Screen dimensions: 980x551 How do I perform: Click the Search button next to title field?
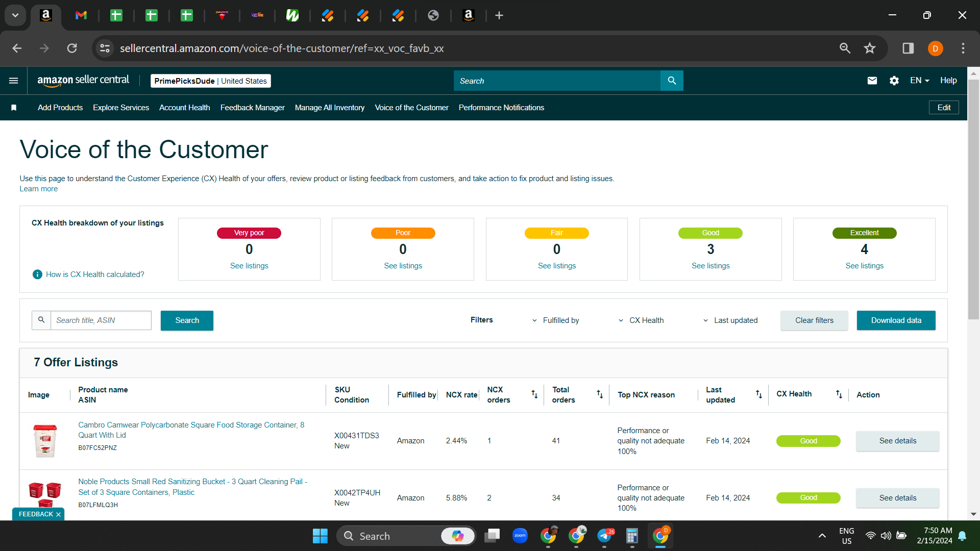pos(187,320)
